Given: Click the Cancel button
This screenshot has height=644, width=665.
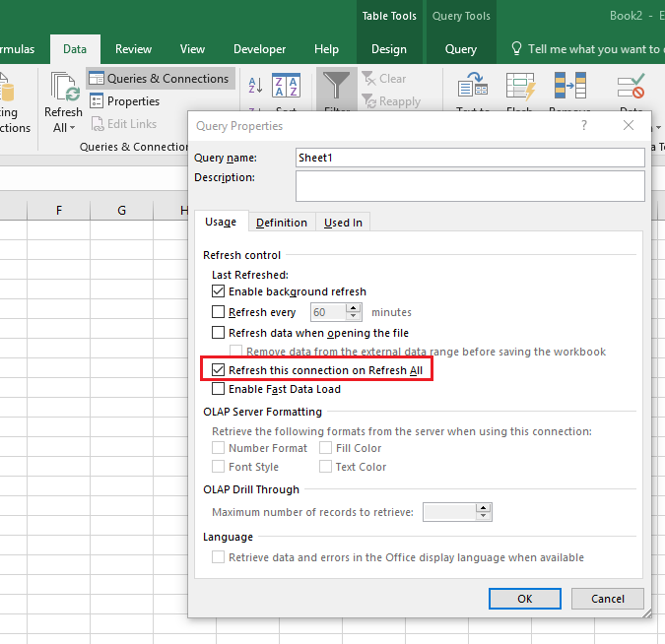Looking at the screenshot, I should coord(607,599).
